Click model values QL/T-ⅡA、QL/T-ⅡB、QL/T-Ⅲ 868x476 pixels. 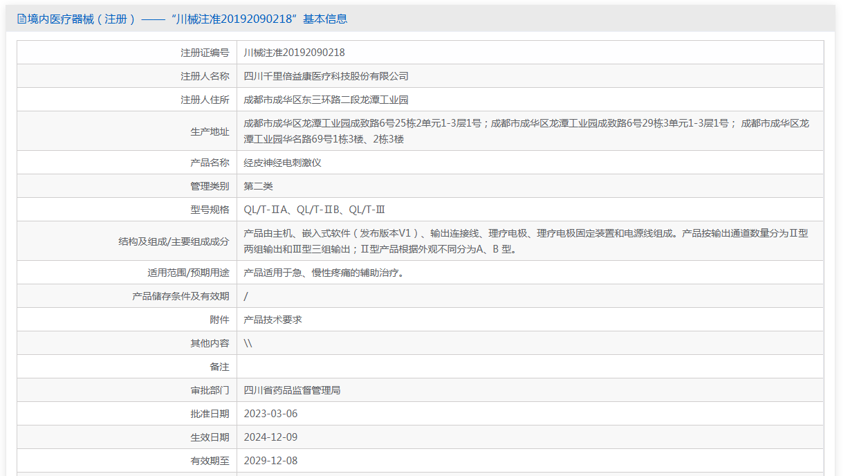pos(315,210)
